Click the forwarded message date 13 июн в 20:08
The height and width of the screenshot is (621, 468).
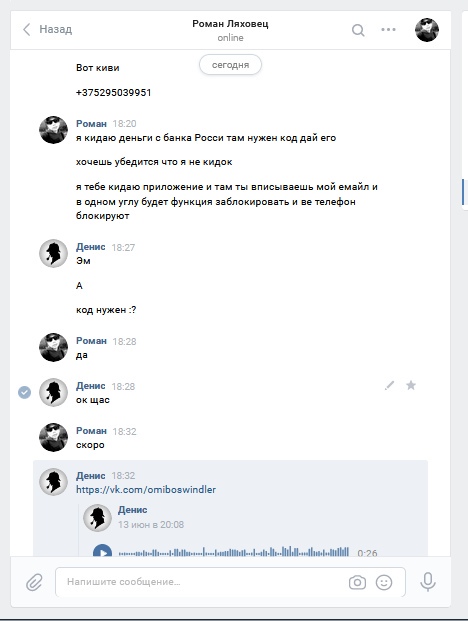click(151, 524)
